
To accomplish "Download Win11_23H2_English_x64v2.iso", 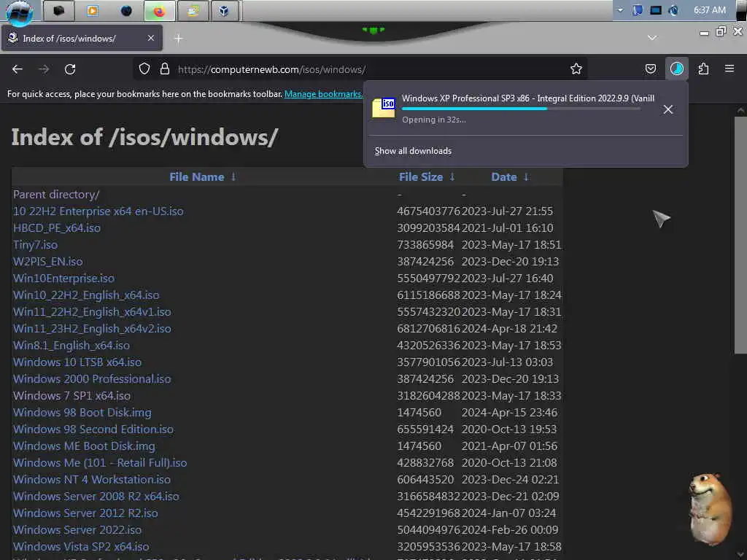I will (92, 329).
